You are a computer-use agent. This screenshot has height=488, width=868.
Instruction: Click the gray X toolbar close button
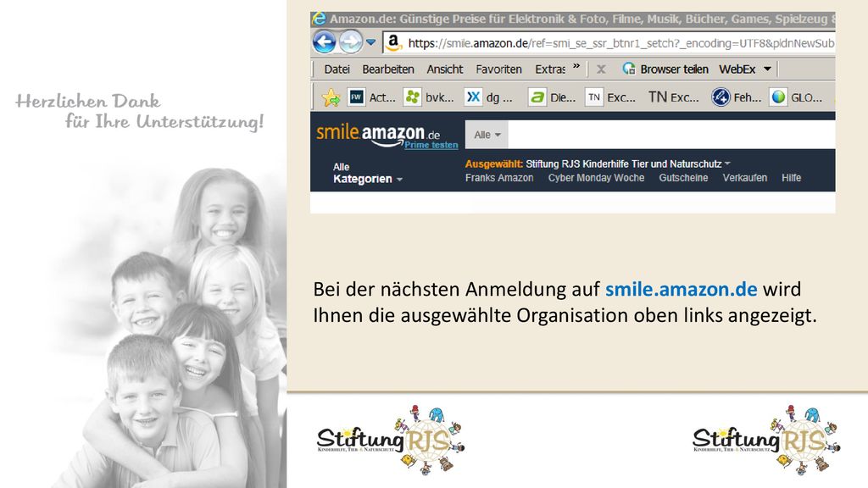[x=601, y=69]
